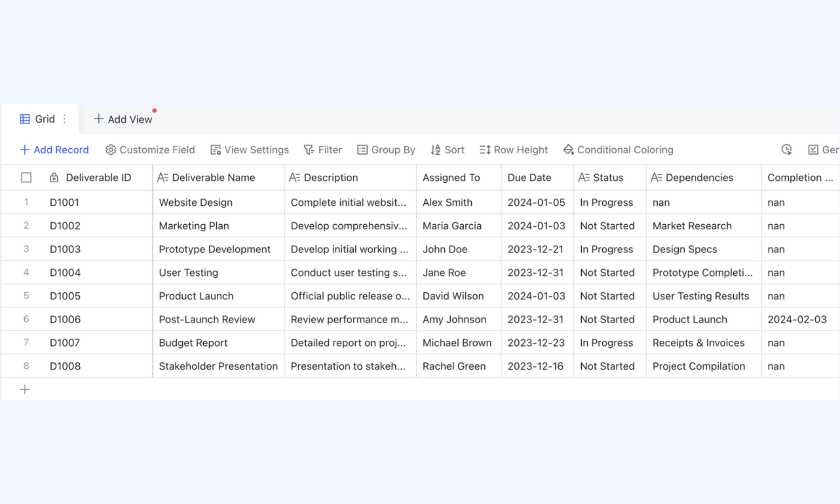Select due date 2024-01-05
This screenshot has width=840, height=504.
click(537, 202)
